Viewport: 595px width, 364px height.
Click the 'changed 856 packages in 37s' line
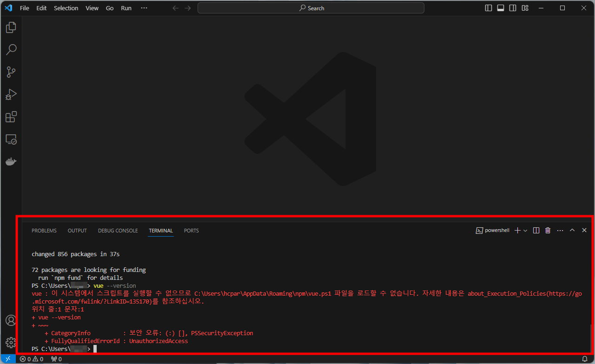point(76,254)
